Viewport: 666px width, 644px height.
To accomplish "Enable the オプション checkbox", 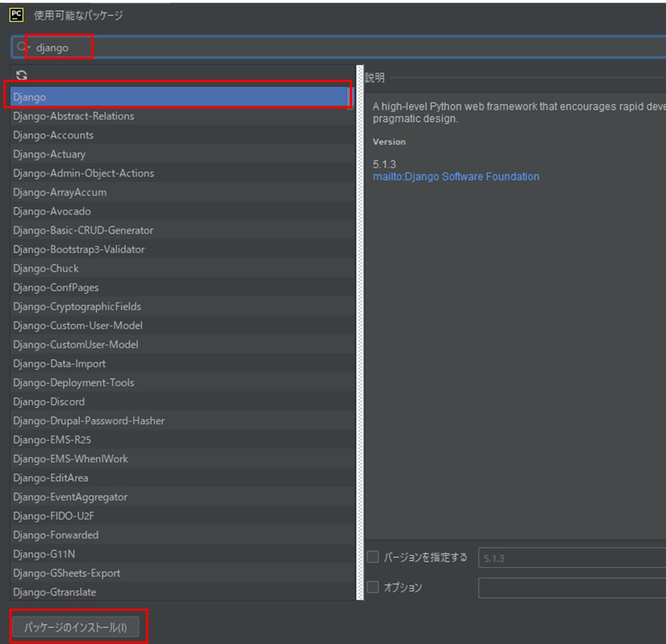I will (373, 587).
